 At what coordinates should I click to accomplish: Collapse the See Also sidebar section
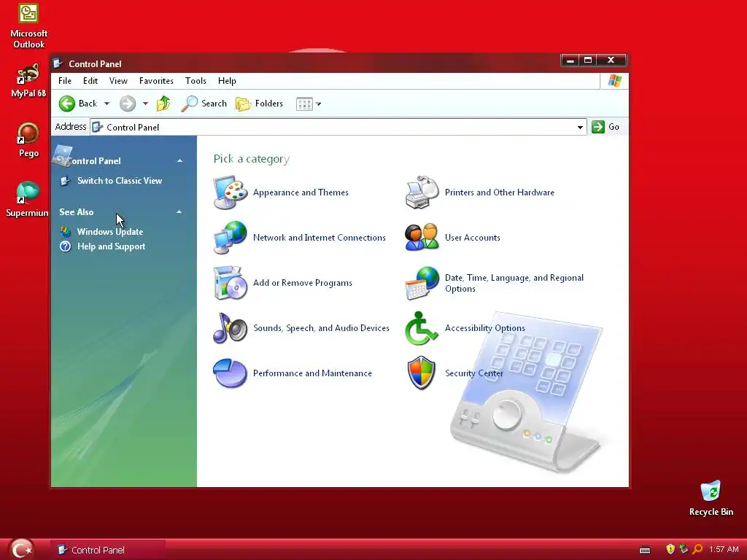coord(179,212)
